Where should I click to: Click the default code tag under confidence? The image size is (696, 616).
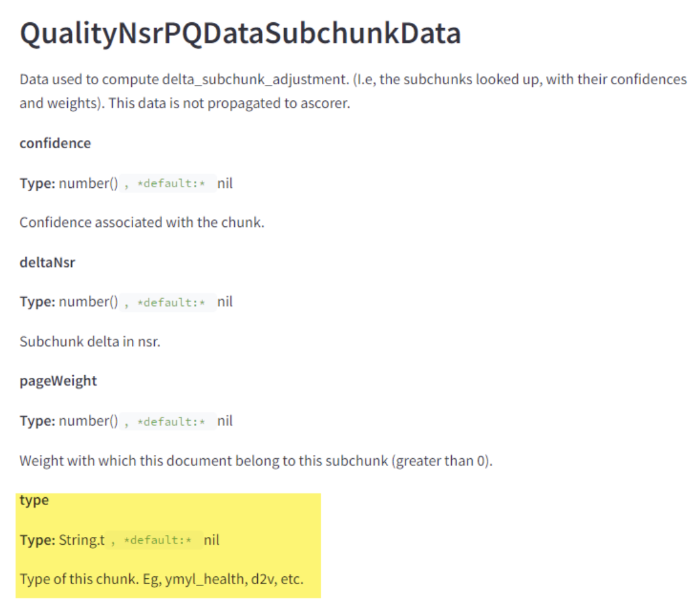pyautogui.click(x=168, y=183)
